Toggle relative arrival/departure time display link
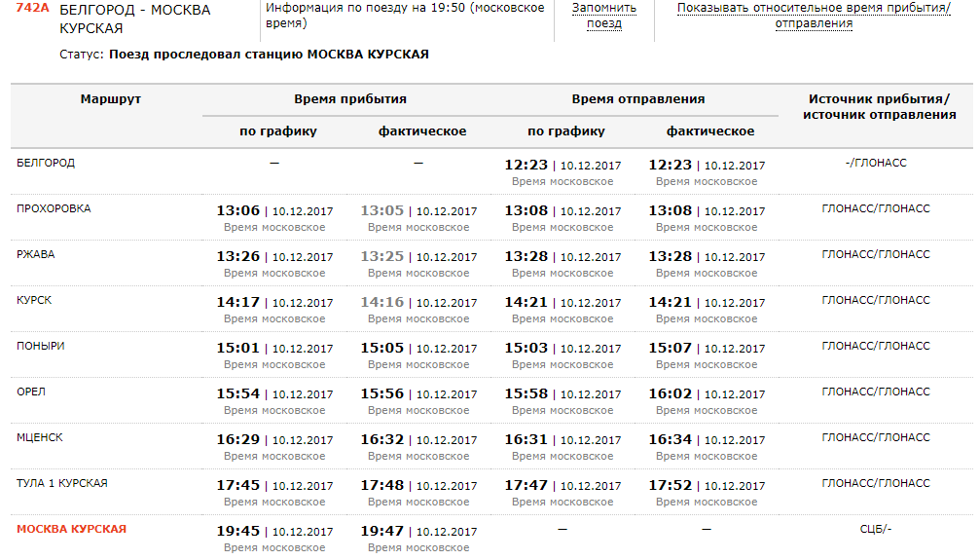The width and height of the screenshot is (980, 560). pyautogui.click(x=814, y=16)
